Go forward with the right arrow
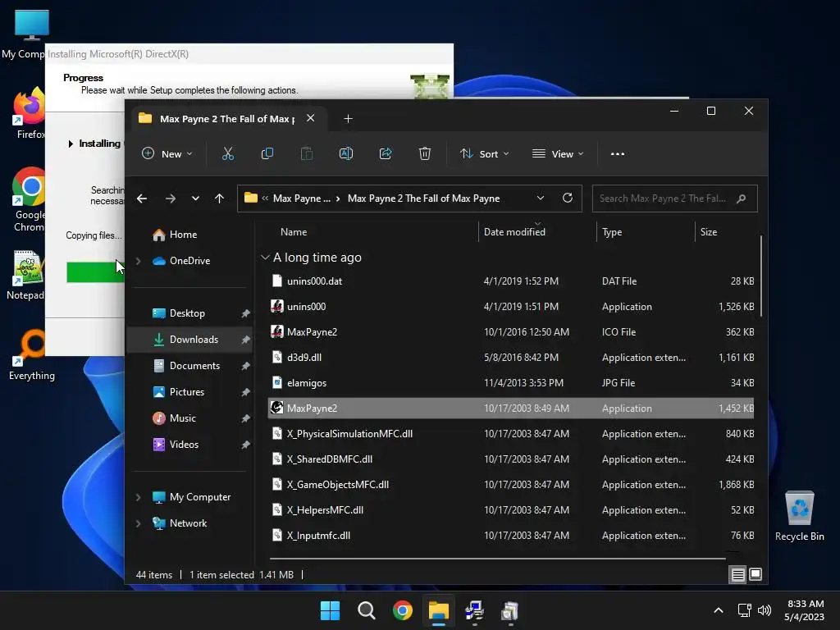 point(171,199)
